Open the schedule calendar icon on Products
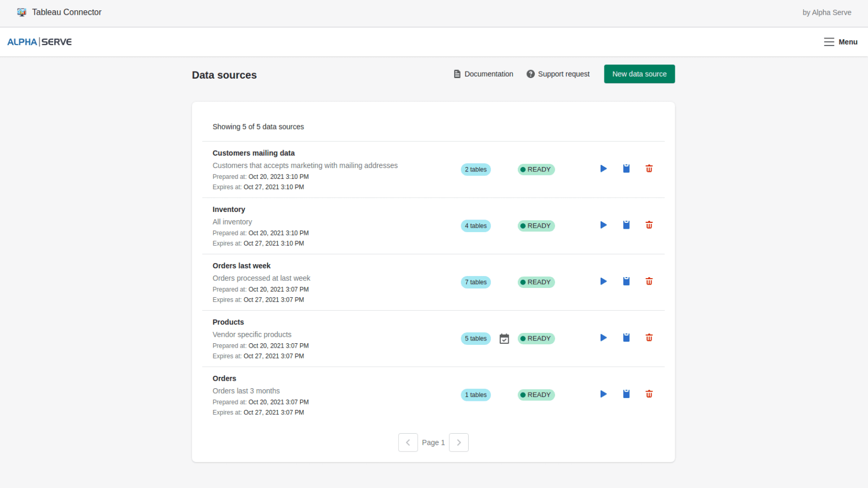This screenshot has height=488, width=868. (x=504, y=338)
